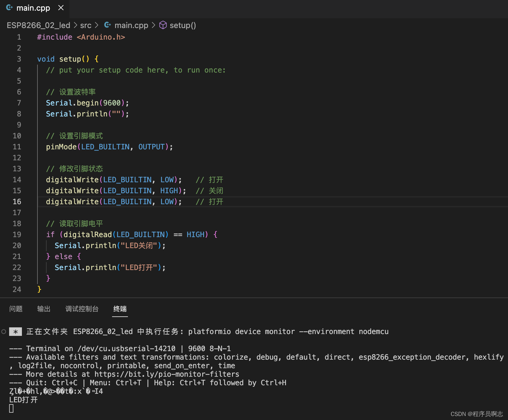This screenshot has height=420, width=508.
Task: Click the 设置波特率 comment
Action: (71, 92)
